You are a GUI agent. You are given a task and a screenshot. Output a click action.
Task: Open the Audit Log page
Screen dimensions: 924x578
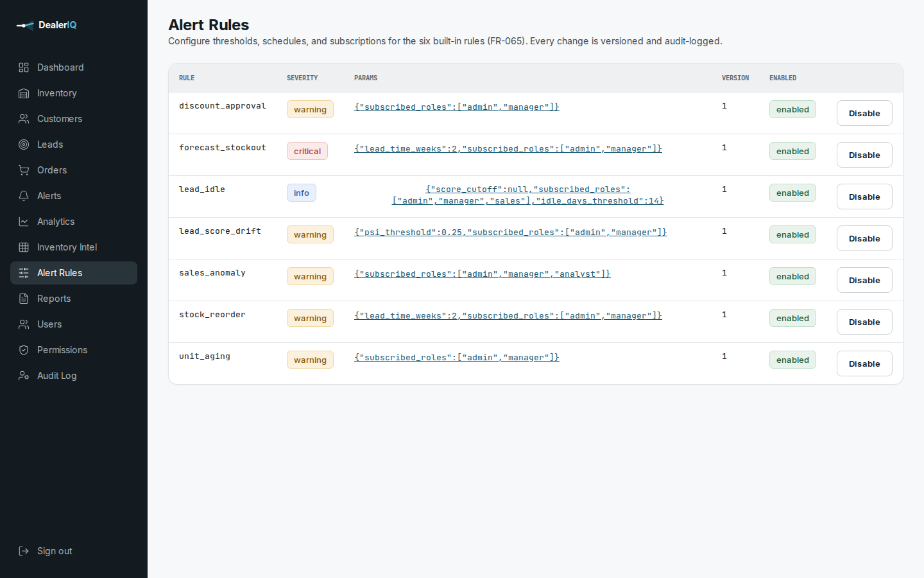click(74, 376)
